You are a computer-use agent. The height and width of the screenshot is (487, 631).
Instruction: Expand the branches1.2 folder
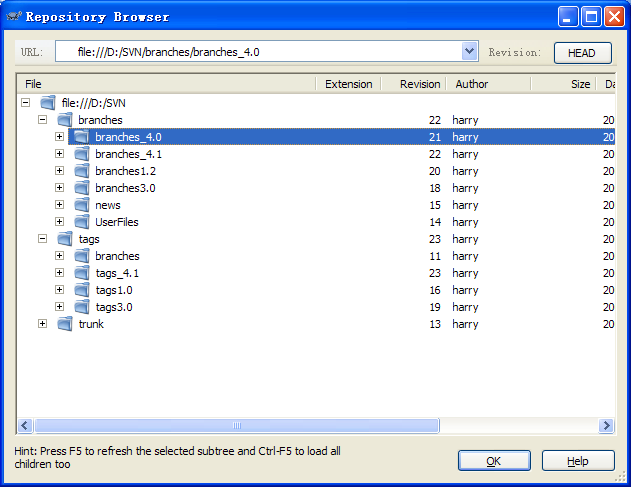coord(60,171)
